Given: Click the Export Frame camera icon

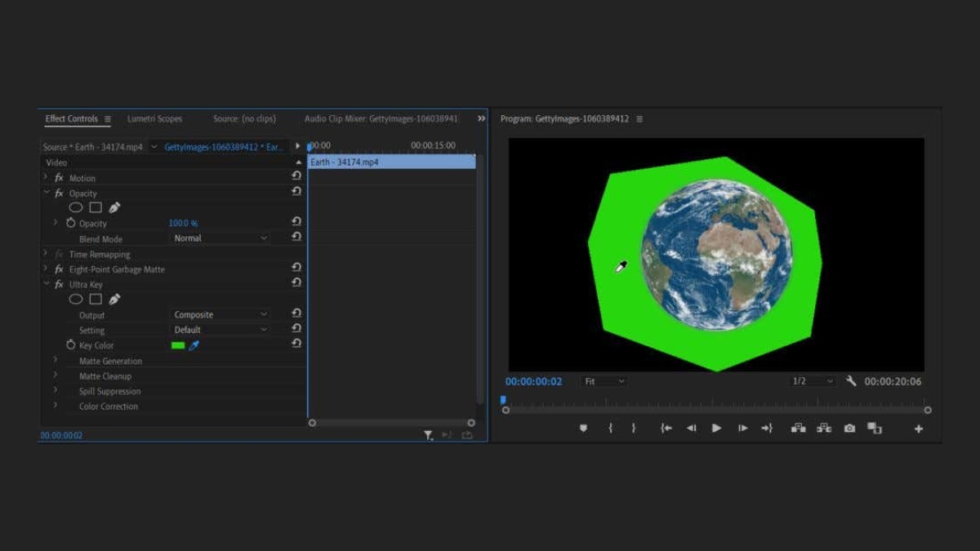Looking at the screenshot, I should pyautogui.click(x=849, y=429).
